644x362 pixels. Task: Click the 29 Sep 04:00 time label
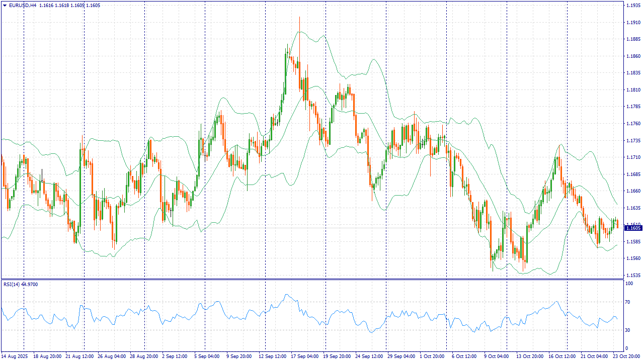401,356
